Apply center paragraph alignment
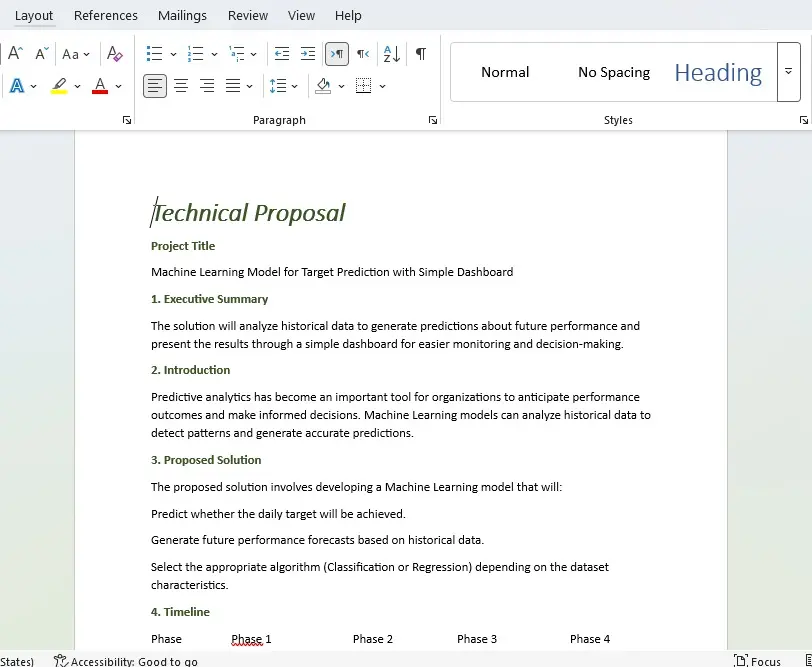The width and height of the screenshot is (812, 667). click(x=180, y=86)
